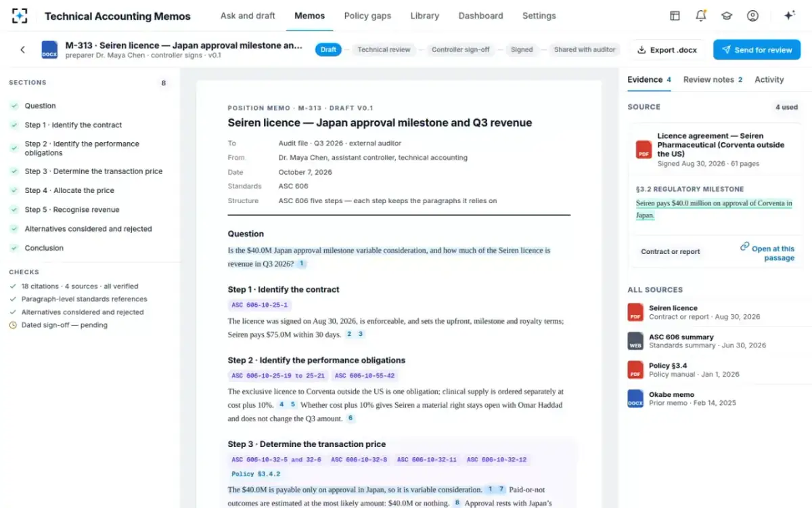Viewport: 812px width, 508px height.
Task: Click citation marker 6 in Step 2 text
Action: [350, 419]
